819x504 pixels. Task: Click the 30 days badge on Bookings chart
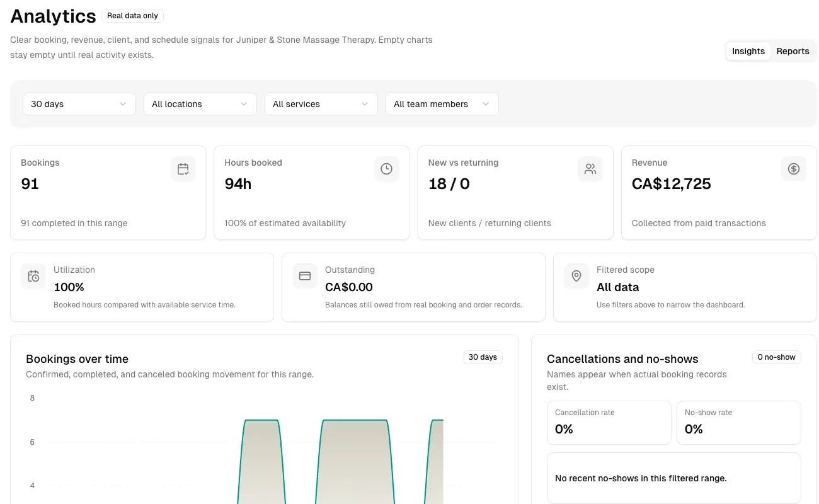[x=483, y=357]
